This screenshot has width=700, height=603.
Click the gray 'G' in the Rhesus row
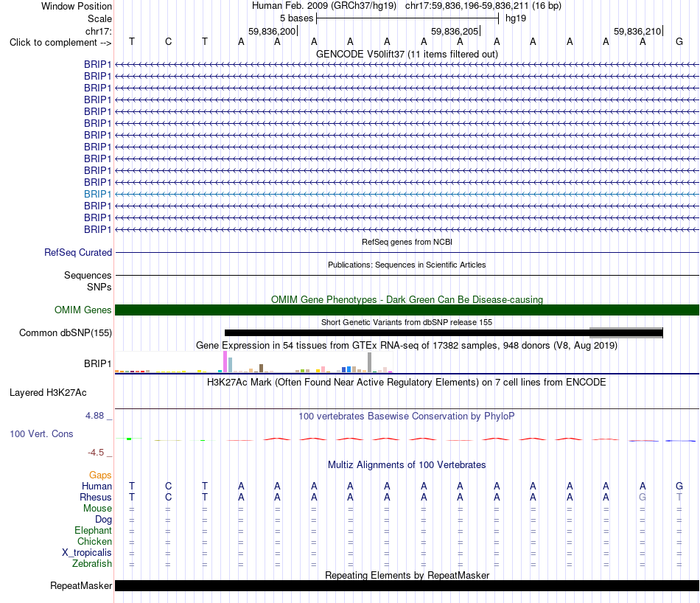coord(643,497)
